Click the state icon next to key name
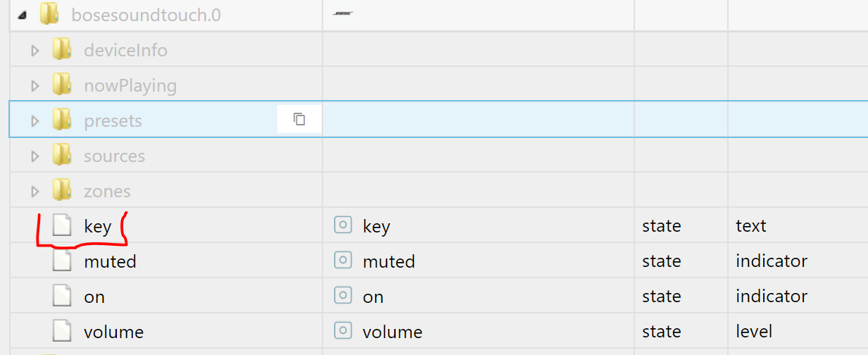Image resolution: width=868 pixels, height=355 pixels. (342, 225)
